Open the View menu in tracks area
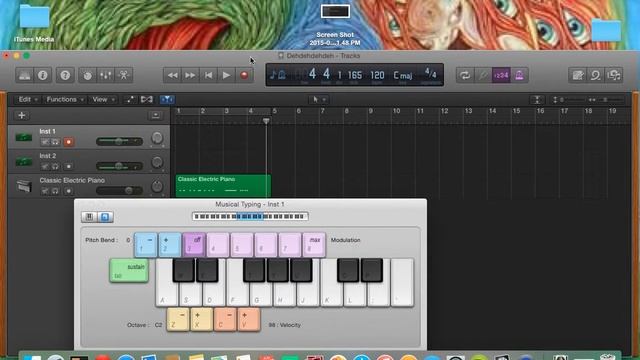This screenshot has height=360, width=640. pyautogui.click(x=103, y=100)
